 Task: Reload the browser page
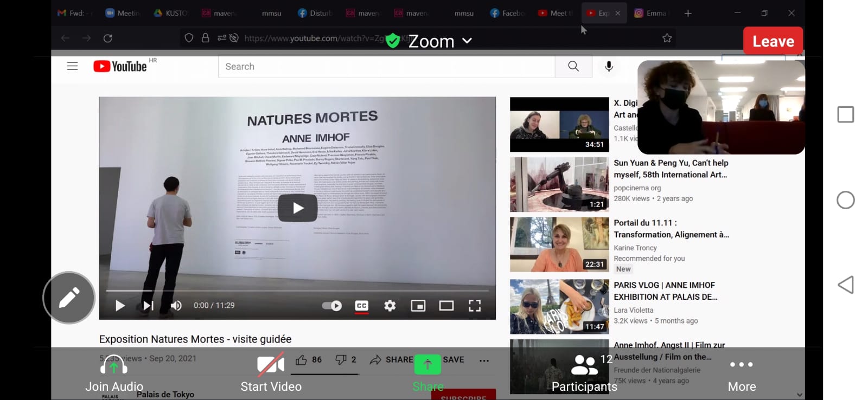(x=108, y=38)
